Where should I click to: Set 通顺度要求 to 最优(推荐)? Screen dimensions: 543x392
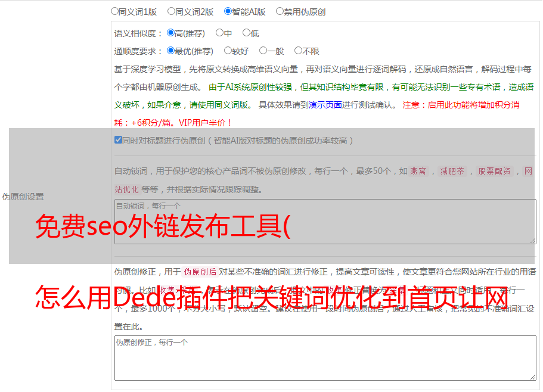point(170,51)
